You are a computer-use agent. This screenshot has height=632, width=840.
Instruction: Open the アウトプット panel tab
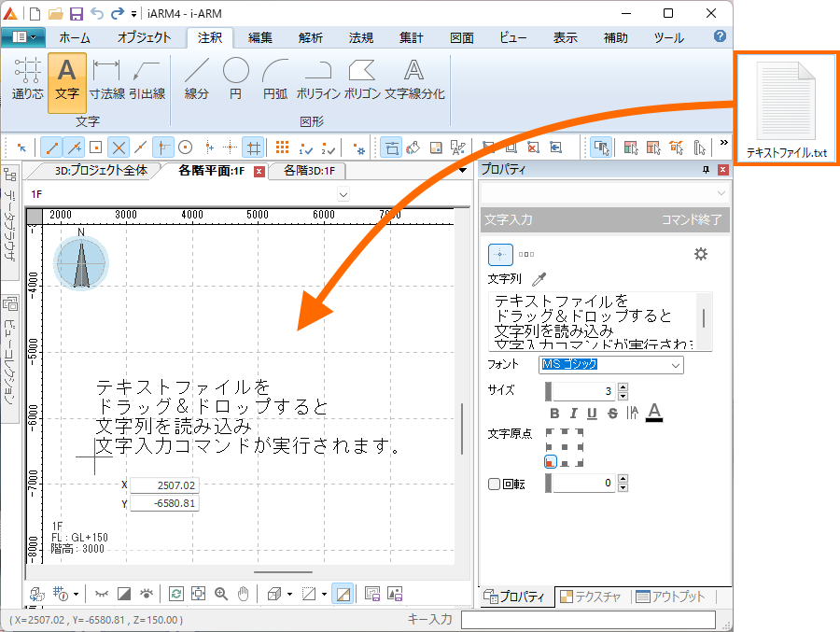pos(671,597)
